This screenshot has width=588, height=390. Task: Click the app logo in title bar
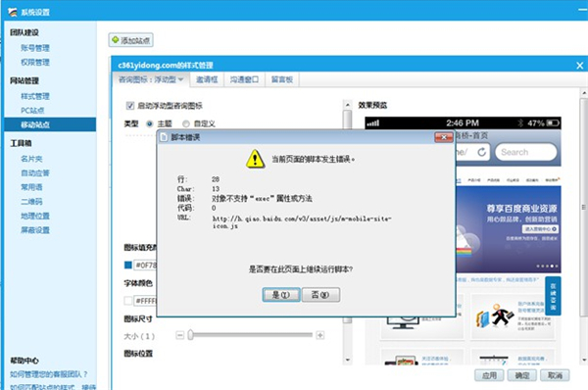tap(13, 12)
